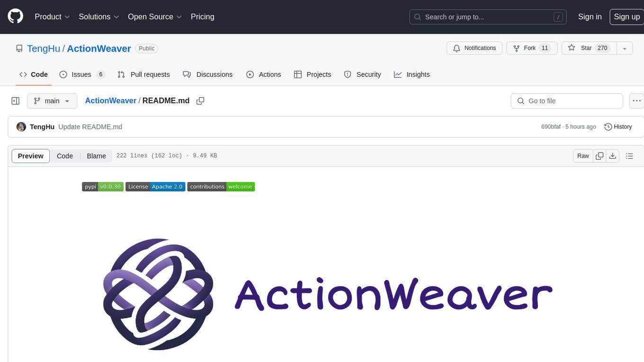Open the Notifications button

474,48
